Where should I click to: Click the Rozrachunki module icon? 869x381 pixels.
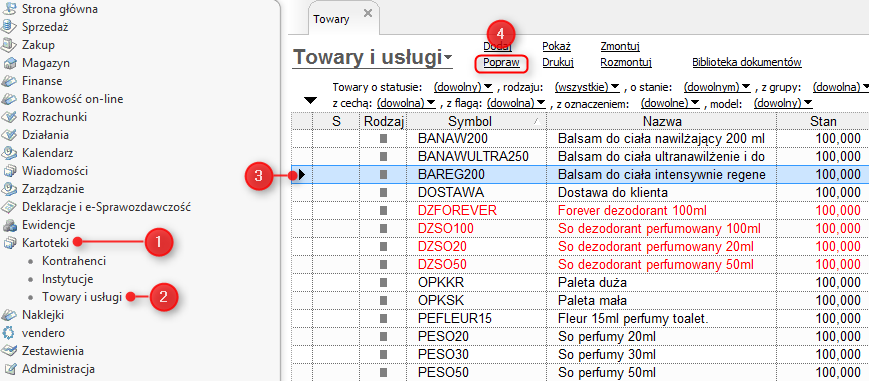(x=9, y=117)
